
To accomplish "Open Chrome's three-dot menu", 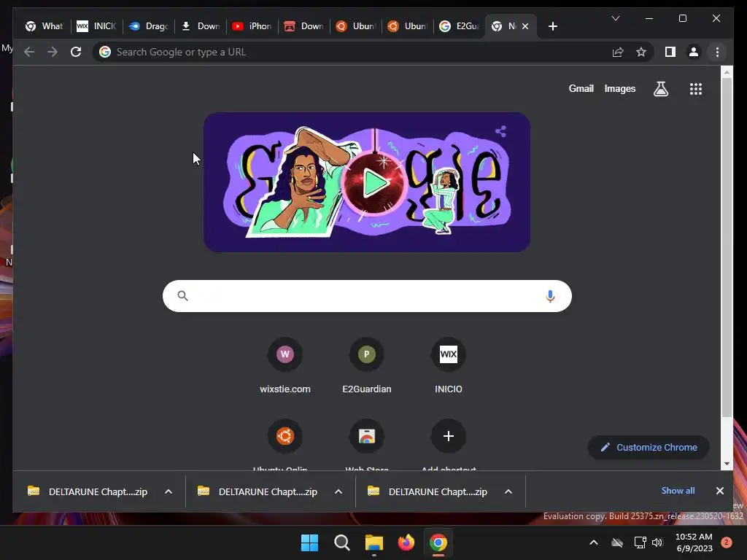I will tap(717, 52).
